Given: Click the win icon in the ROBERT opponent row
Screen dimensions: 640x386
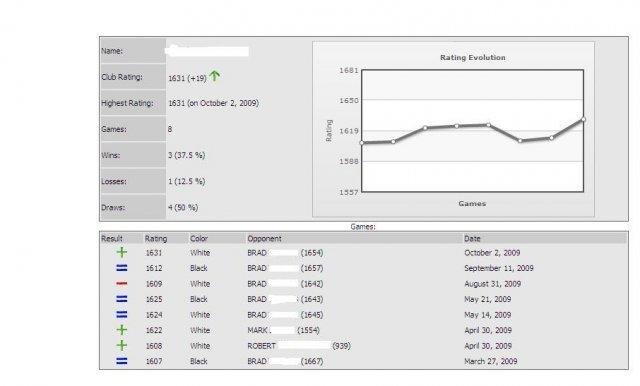Looking at the screenshot, I should [122, 345].
